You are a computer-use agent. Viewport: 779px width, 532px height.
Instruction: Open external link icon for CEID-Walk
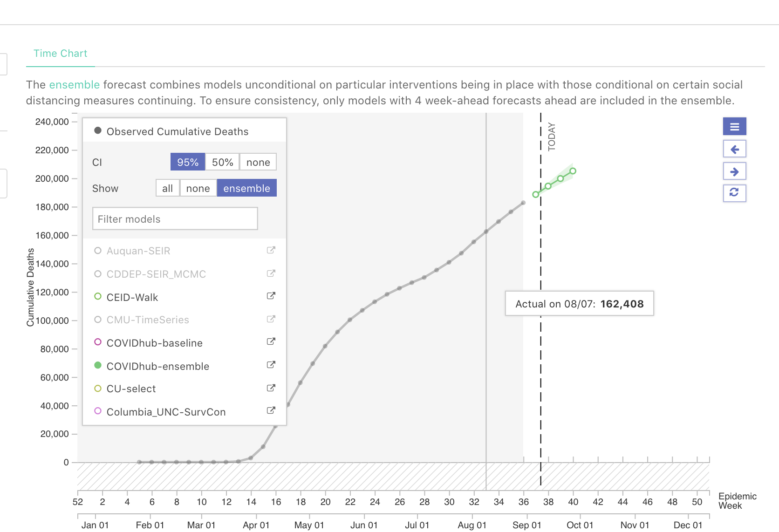[271, 296]
